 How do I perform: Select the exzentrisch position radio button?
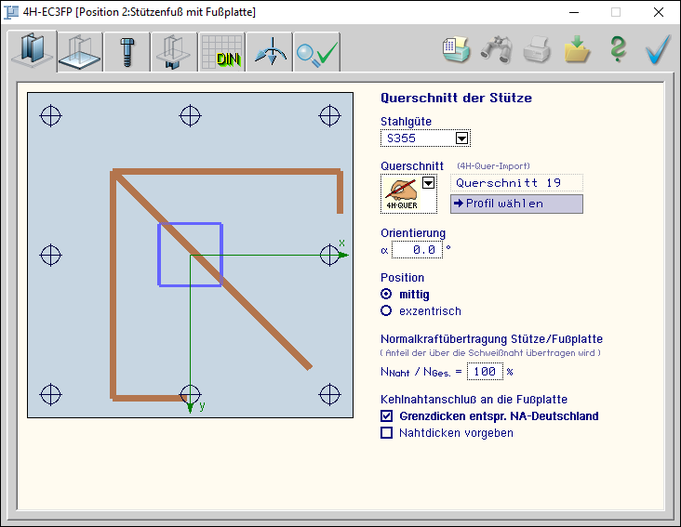coord(387,311)
